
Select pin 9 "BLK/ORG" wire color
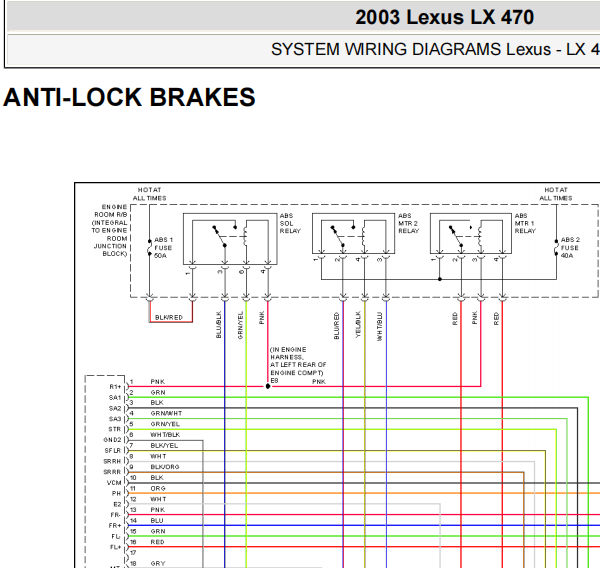[x=165, y=467]
